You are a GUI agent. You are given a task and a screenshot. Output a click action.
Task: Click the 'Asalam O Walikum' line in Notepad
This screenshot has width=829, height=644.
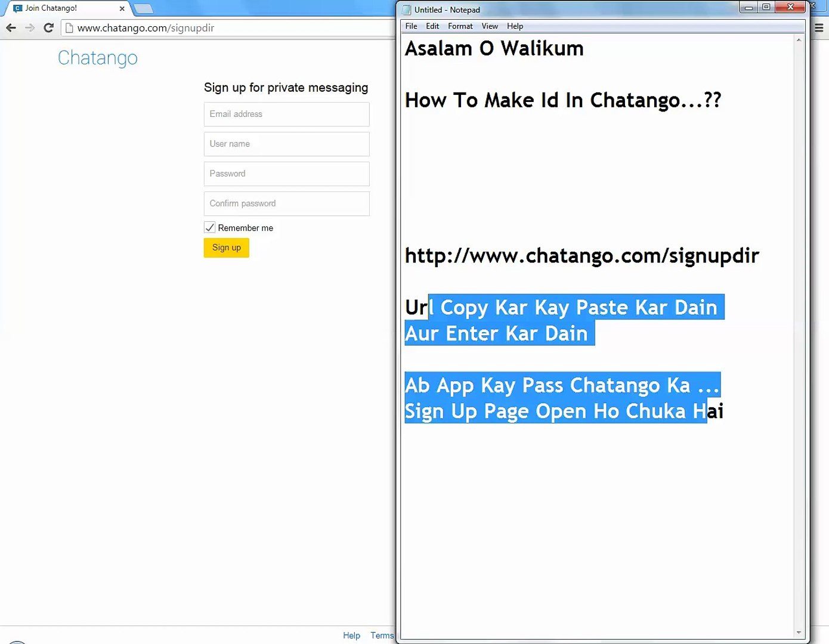pyautogui.click(x=494, y=48)
